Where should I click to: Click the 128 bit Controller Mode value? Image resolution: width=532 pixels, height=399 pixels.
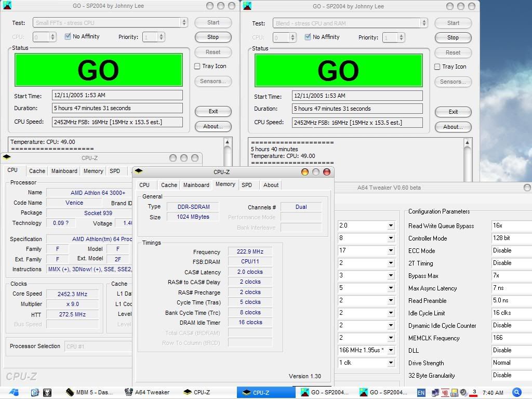pyautogui.click(x=512, y=238)
